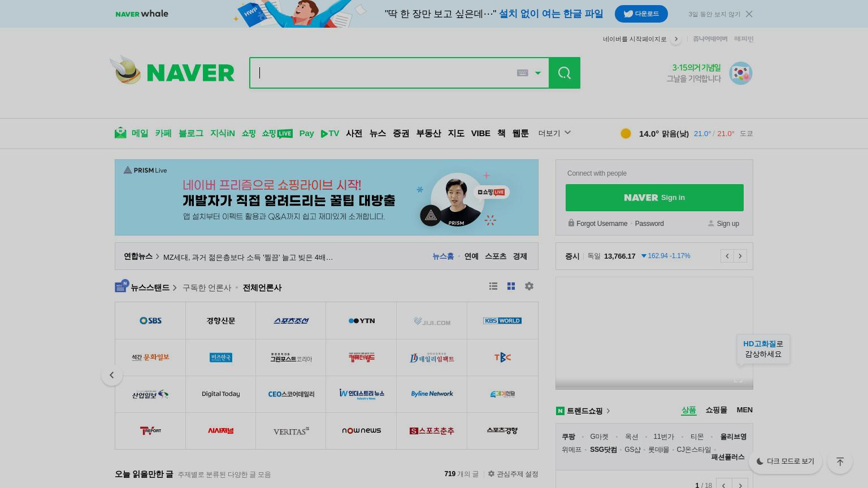Open the YTN publisher logo
The height and width of the screenshot is (488, 868).
click(362, 321)
